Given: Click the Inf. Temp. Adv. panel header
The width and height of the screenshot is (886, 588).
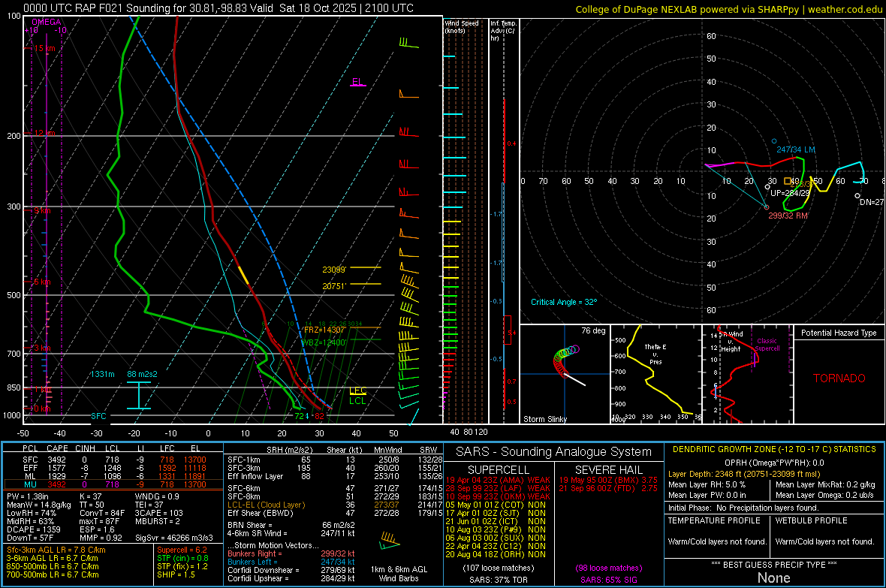Looking at the screenshot, I should click(503, 31).
